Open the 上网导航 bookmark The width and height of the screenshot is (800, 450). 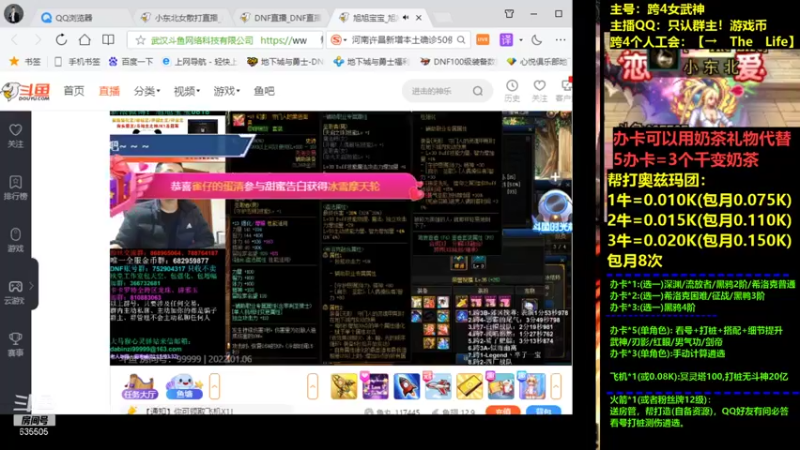pos(199,62)
